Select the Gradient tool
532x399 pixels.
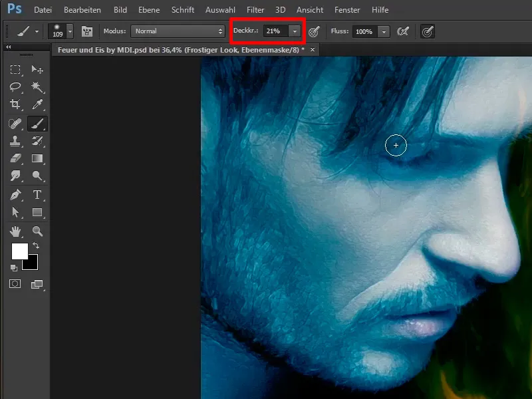pos(37,158)
